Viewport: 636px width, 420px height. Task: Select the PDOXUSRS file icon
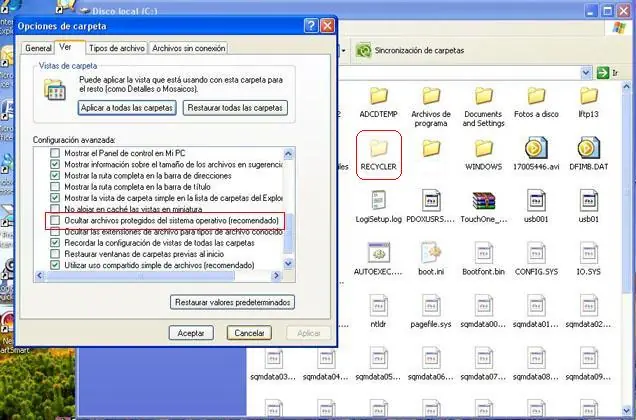[x=431, y=200]
